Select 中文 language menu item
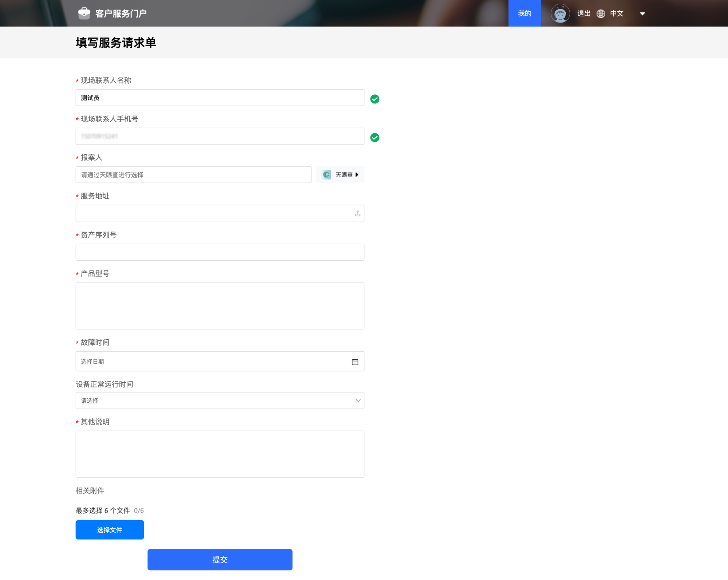This screenshot has height=580, width=728. pos(617,13)
